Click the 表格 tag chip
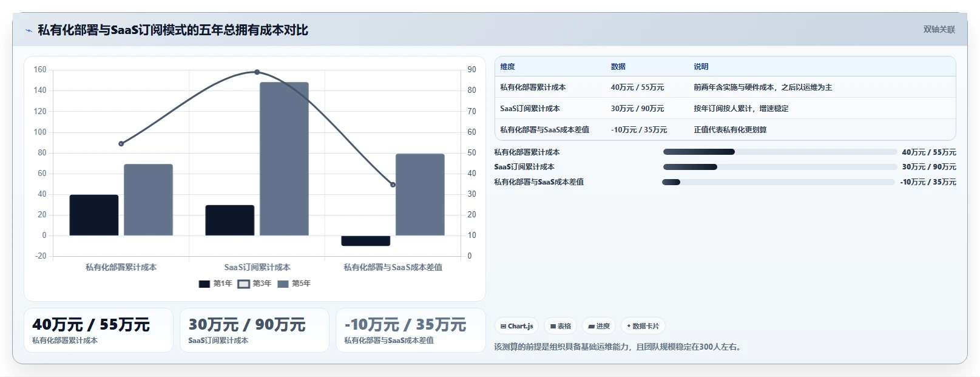 (x=560, y=326)
